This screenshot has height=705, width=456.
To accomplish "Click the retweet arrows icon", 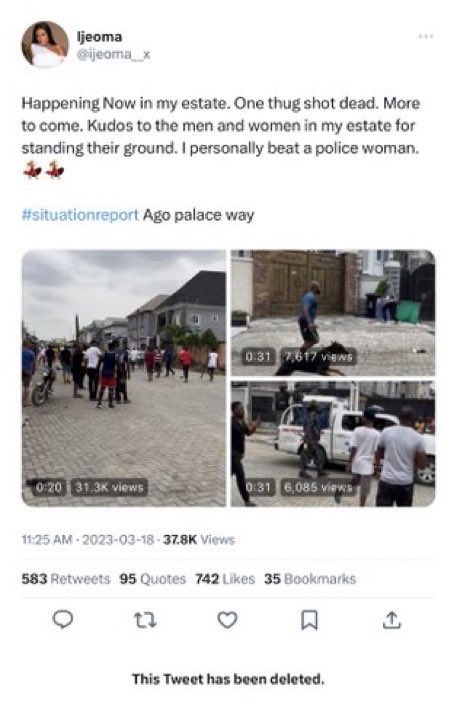I will pyautogui.click(x=145, y=620).
